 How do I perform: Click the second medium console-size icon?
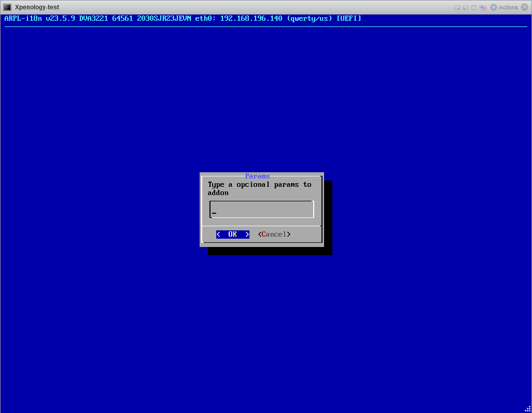tap(466, 7)
